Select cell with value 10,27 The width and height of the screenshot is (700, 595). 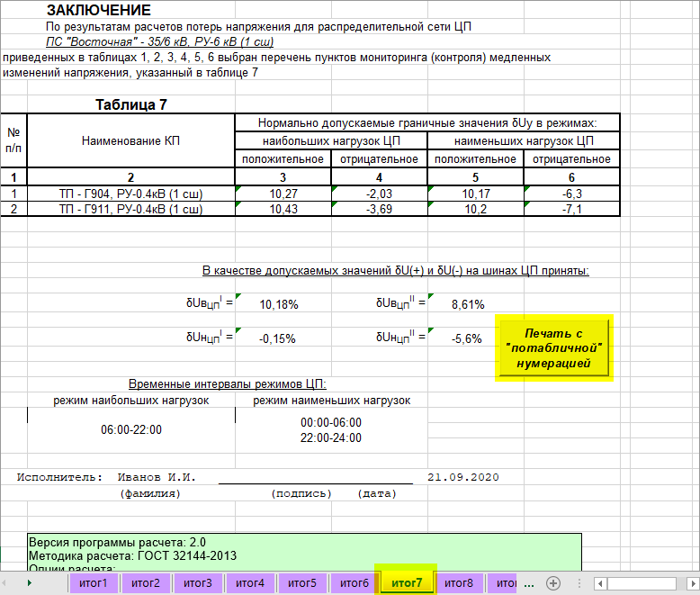283,194
